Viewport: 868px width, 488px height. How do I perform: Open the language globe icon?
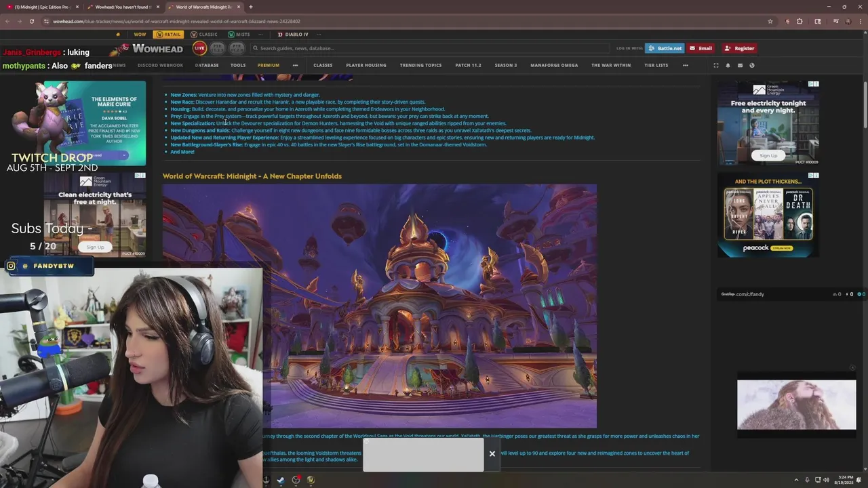tap(751, 65)
